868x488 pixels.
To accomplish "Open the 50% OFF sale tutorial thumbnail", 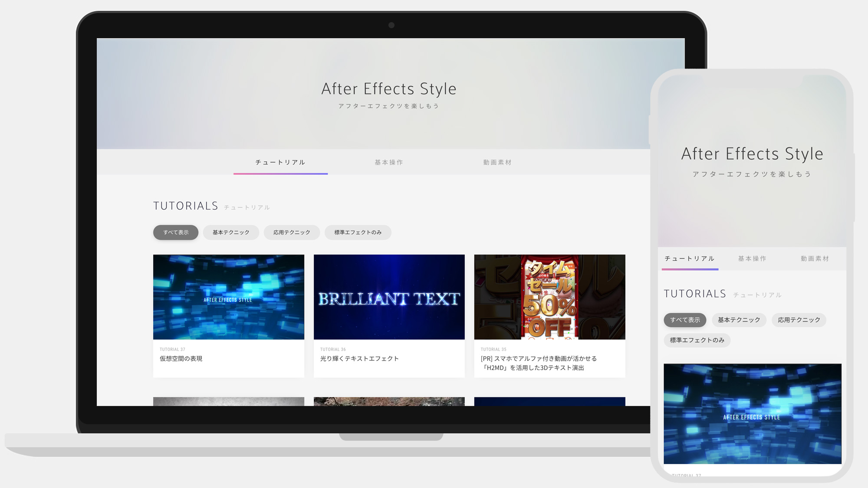I will pos(549,297).
